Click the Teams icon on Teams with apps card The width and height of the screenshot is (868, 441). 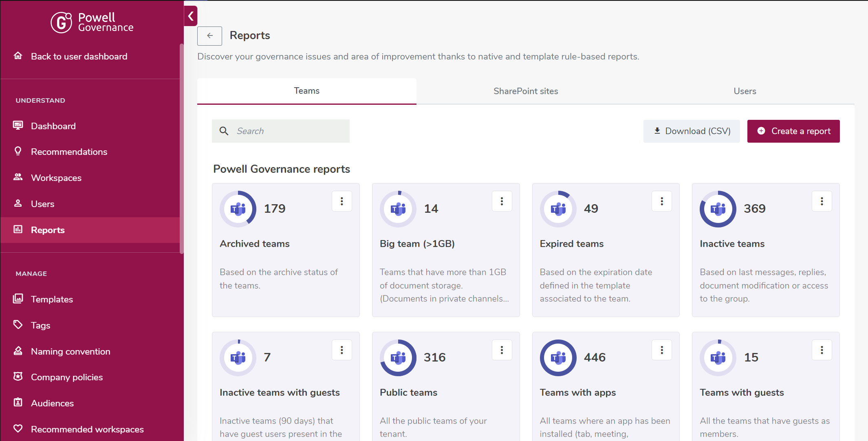558,358
